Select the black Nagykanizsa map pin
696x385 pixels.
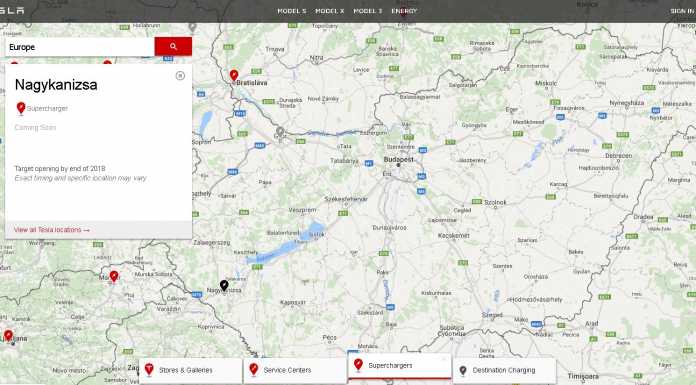click(224, 286)
